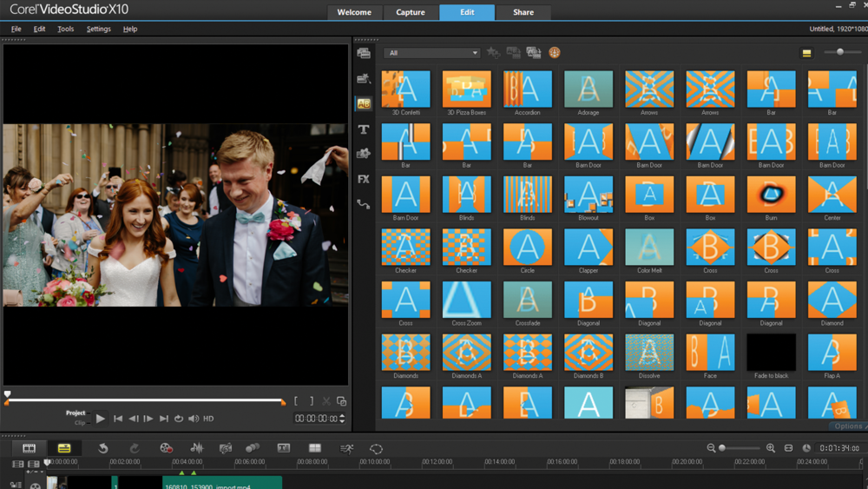
Task: Open the Path library icon
Action: tap(364, 204)
